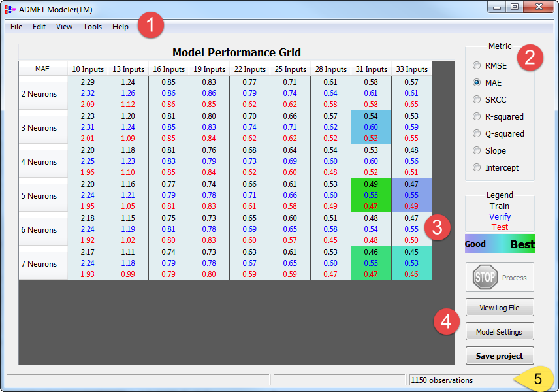Viewport: 559px width, 392px height.
Task: Open the Help menu
Action: click(x=120, y=27)
